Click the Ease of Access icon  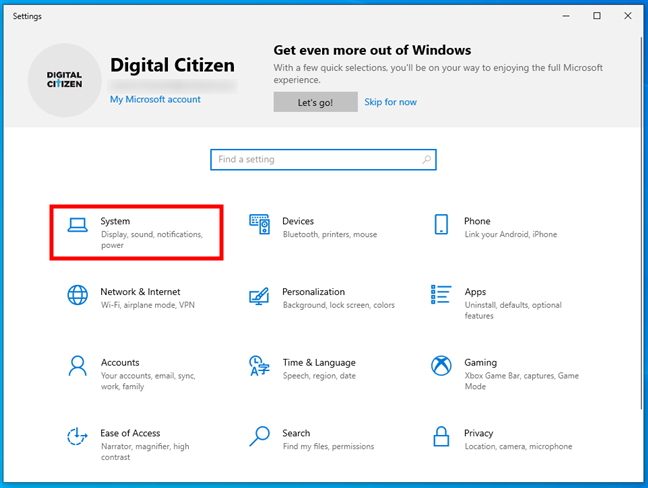(x=78, y=437)
